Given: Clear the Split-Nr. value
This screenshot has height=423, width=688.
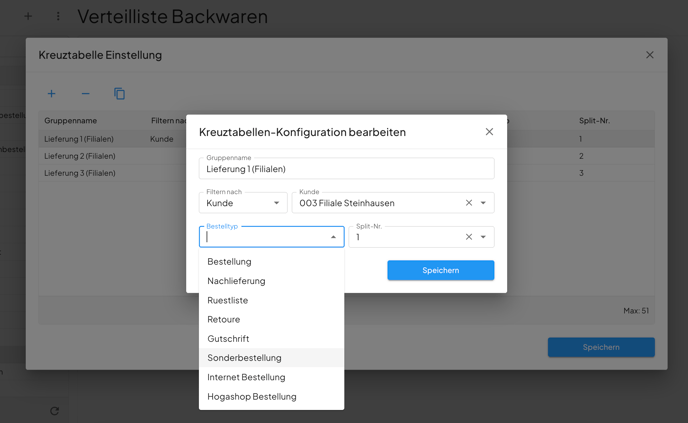Looking at the screenshot, I should point(469,237).
